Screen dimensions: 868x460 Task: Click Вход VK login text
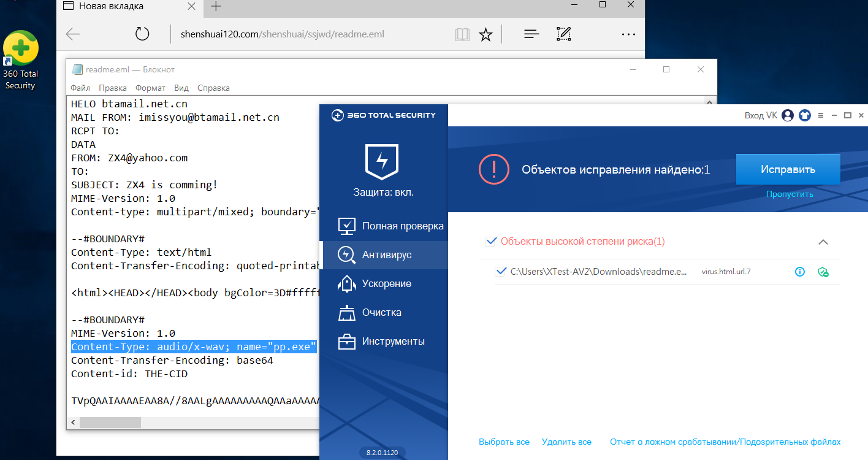click(761, 115)
